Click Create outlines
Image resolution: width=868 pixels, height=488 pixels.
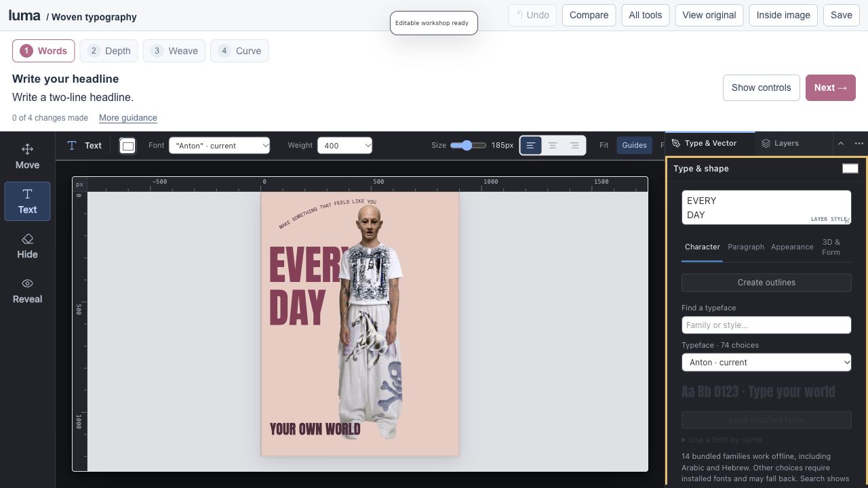click(766, 283)
